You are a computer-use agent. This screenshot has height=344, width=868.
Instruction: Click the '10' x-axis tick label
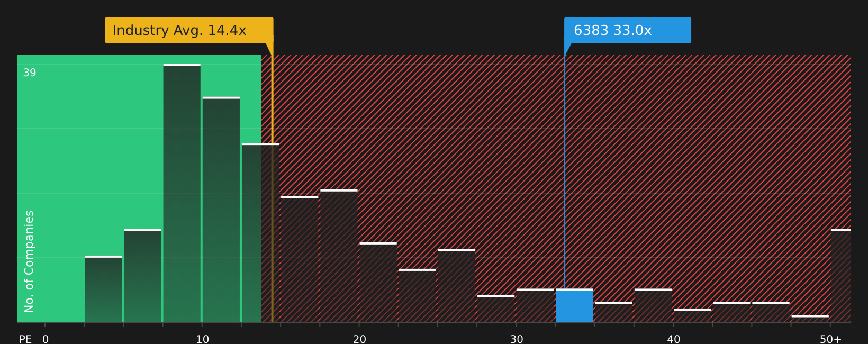202,339
